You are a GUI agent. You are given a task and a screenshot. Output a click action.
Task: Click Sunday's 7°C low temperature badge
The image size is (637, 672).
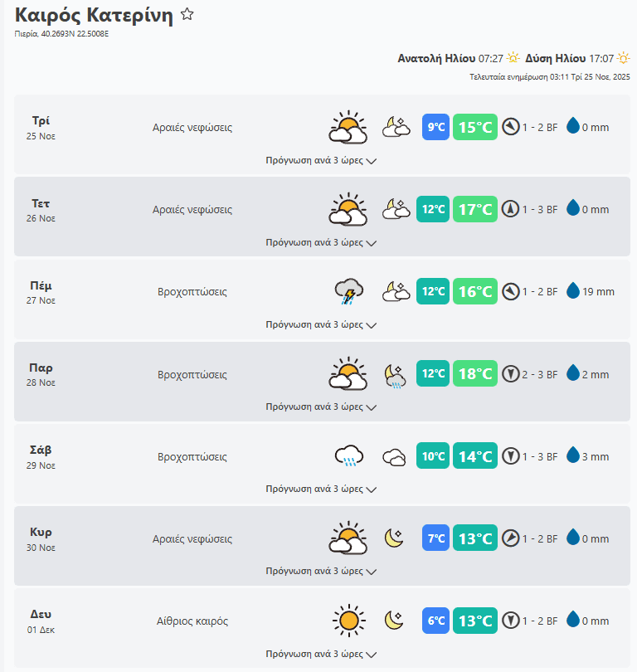coord(435,538)
